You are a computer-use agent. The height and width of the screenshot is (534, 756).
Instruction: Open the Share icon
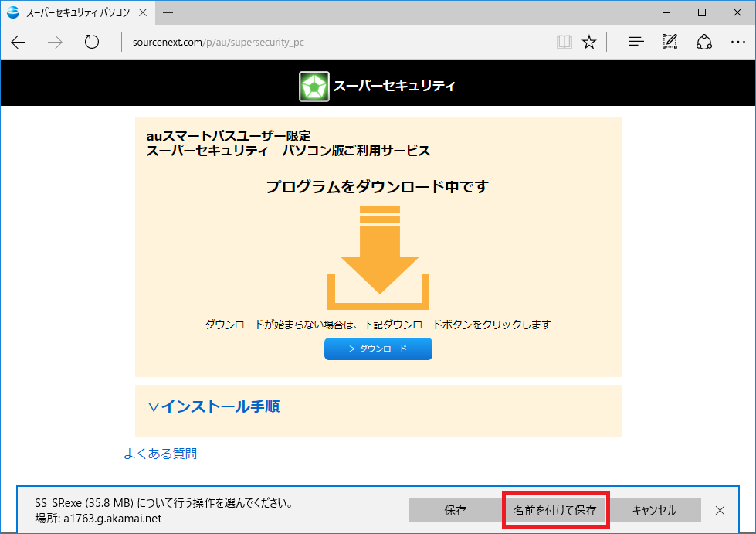coord(704,42)
